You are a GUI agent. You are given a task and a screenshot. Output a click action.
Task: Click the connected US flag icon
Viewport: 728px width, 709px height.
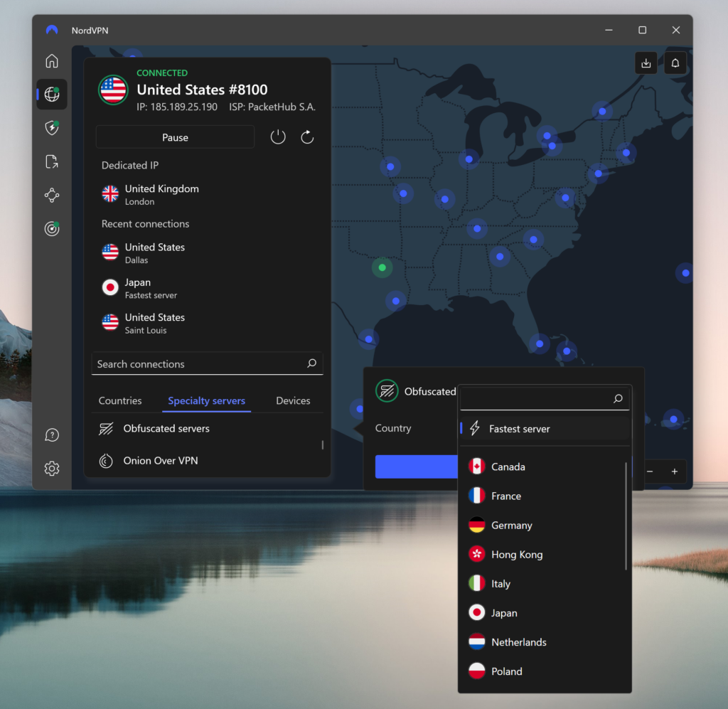coord(113,90)
